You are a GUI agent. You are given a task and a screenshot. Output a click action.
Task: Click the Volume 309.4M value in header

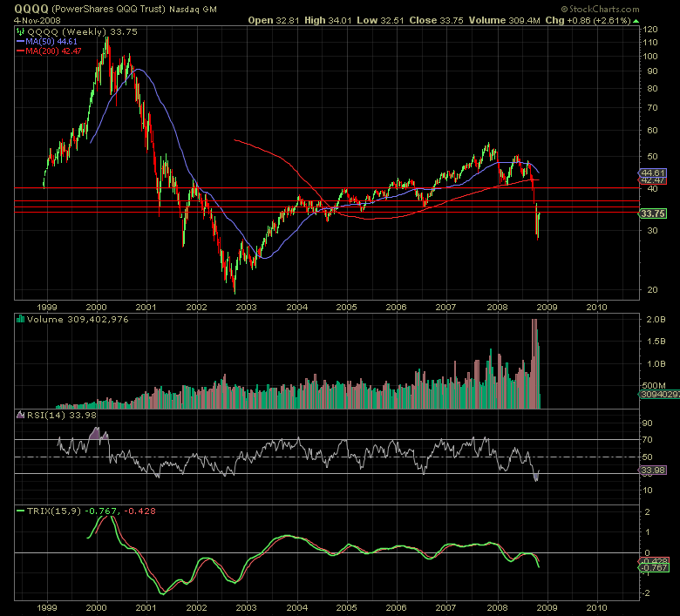[505, 20]
